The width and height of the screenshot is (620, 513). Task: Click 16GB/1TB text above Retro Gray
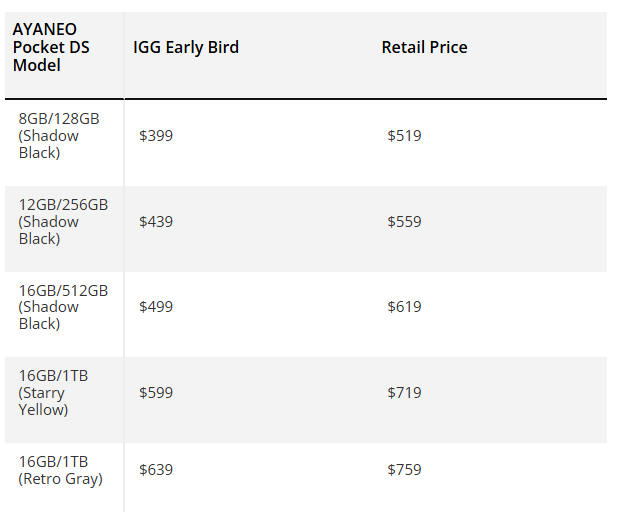click(x=53, y=462)
